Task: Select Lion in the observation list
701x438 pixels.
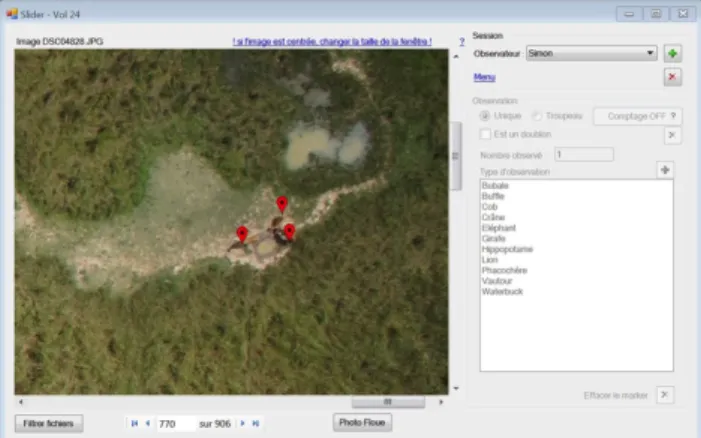Action: (490, 260)
